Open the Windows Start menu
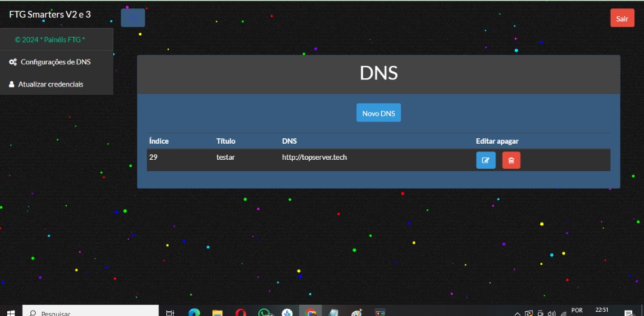Screen dimensions: 644x316 11,312
